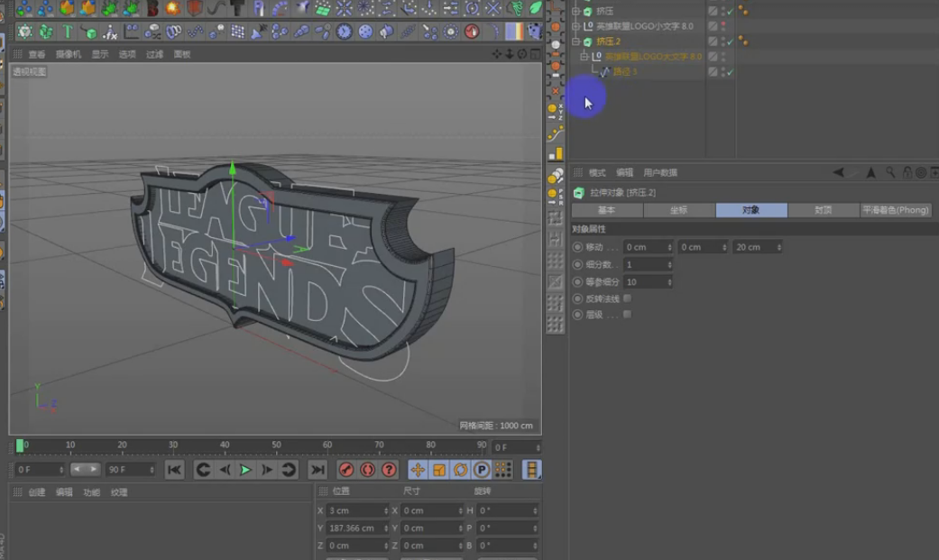Select the MoText icon in the toolbar
This screenshot has width=939, height=560.
[67, 32]
